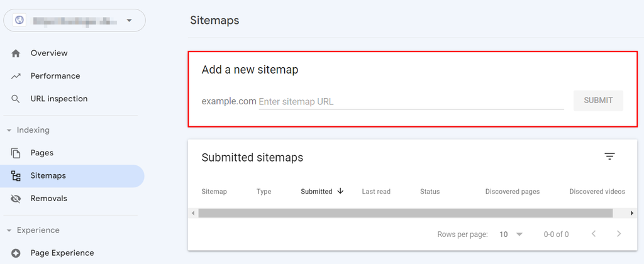Open the Rows per page dropdown
Image resolution: width=644 pixels, height=264 pixels.
click(511, 234)
